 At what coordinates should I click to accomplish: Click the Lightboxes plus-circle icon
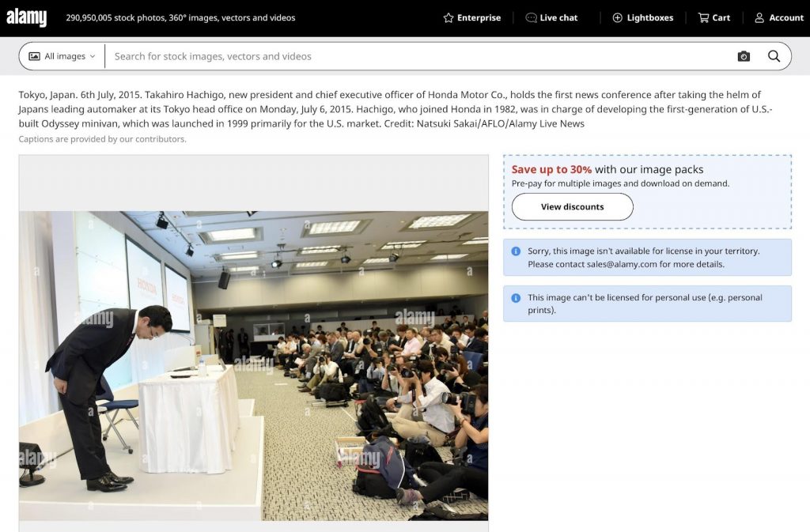click(x=617, y=17)
